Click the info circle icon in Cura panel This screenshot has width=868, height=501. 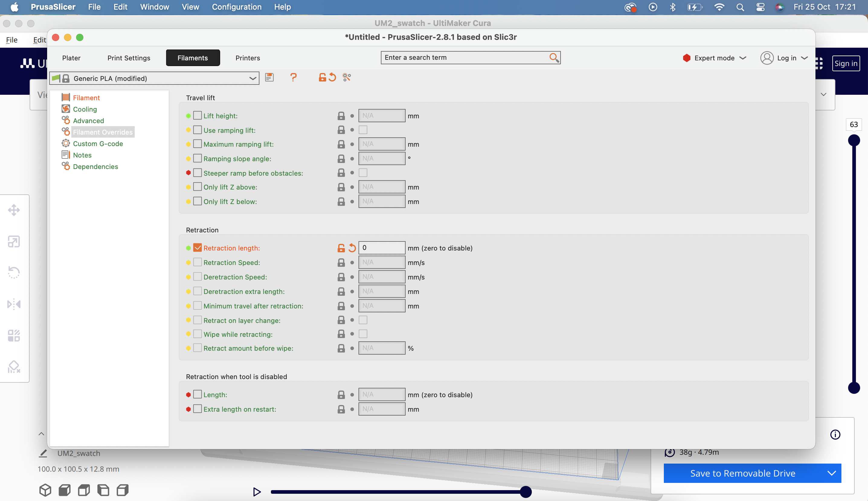(835, 435)
